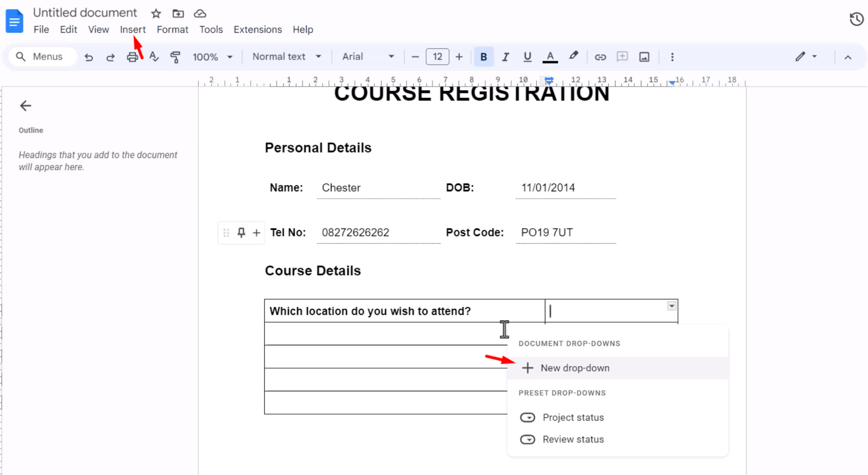The height and width of the screenshot is (475, 868).
Task: Run spelling and grammar check
Action: [x=154, y=57]
